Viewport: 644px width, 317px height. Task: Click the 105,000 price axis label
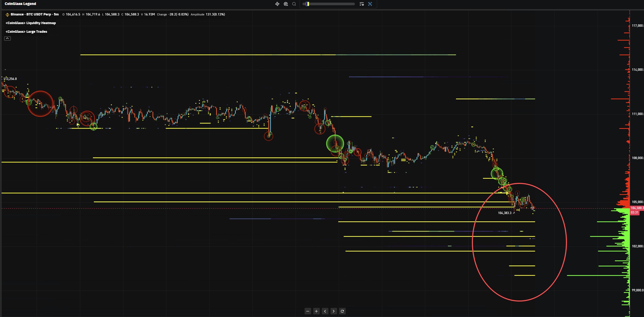(x=637, y=202)
